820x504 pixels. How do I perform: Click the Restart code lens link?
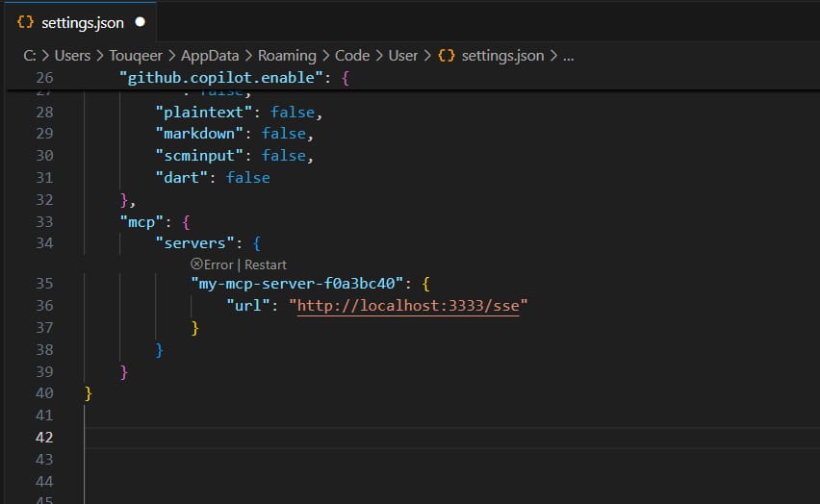[265, 265]
